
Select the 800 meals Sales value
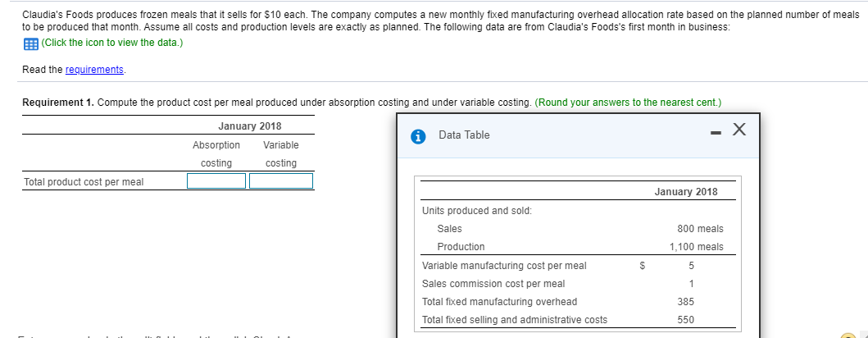coord(699,229)
